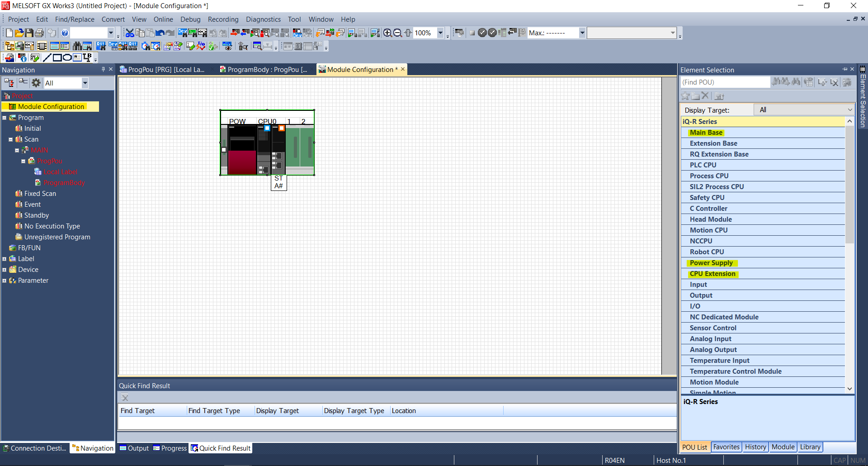Click the Read from PLC blue arrow icon
868x466 pixels.
(x=245, y=33)
